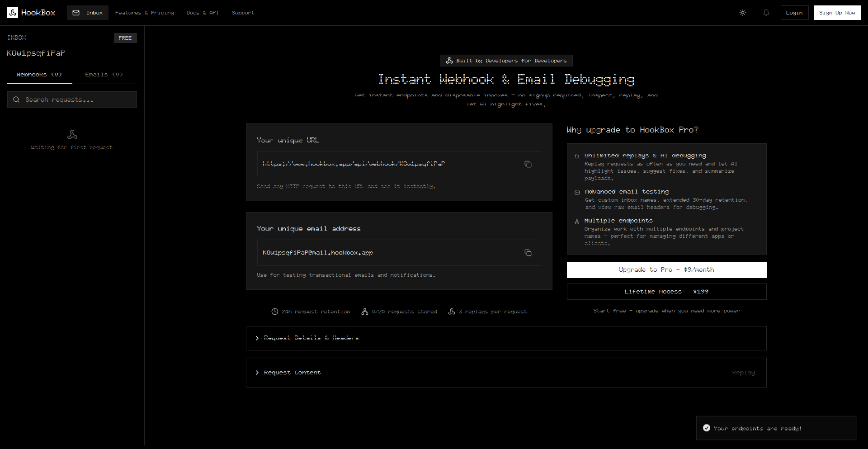Click the FREE plan badge
Viewport: 868px width, 449px height.
[x=125, y=38]
